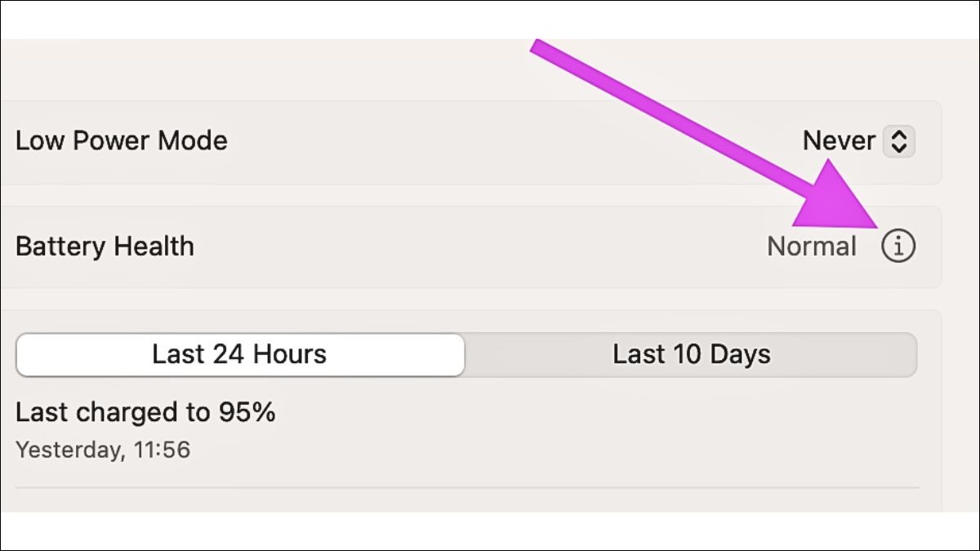Click the Normal battery status text
980x551 pixels.
(812, 247)
